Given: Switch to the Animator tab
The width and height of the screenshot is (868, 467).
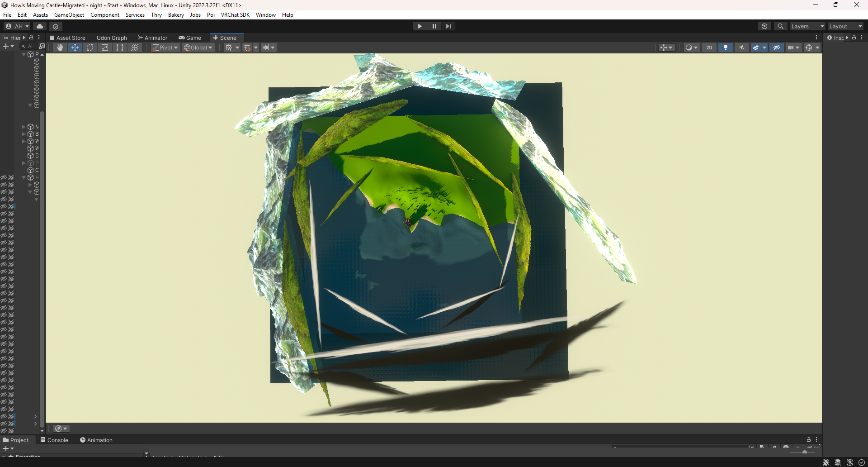Looking at the screenshot, I should 153,38.
